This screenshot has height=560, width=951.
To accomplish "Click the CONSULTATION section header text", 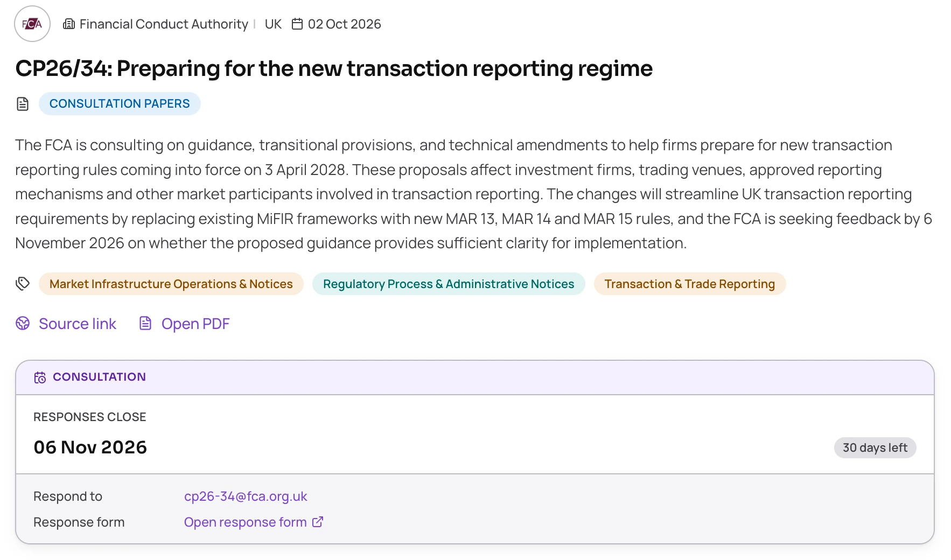I will pyautogui.click(x=99, y=377).
